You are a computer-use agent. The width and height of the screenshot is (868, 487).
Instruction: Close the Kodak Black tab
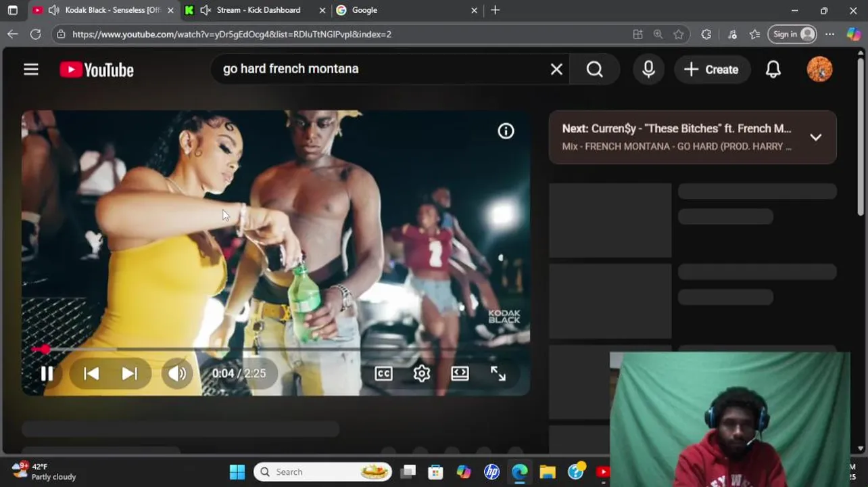[170, 10]
